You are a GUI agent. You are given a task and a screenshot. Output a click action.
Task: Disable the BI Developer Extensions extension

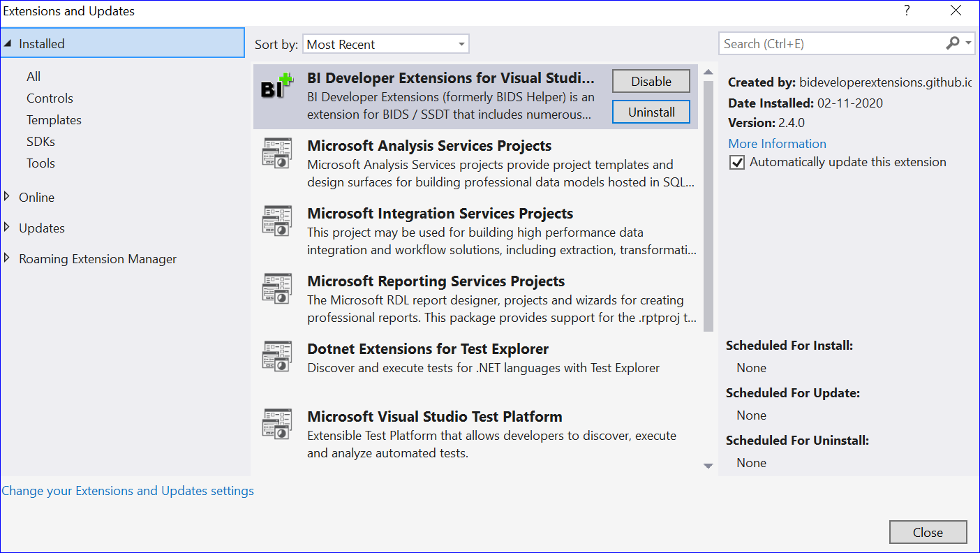pos(651,82)
